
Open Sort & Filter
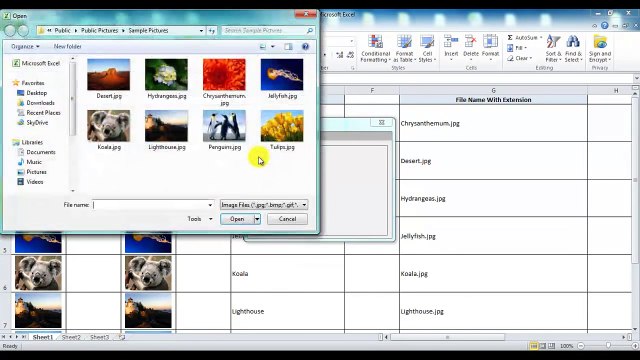553,48
